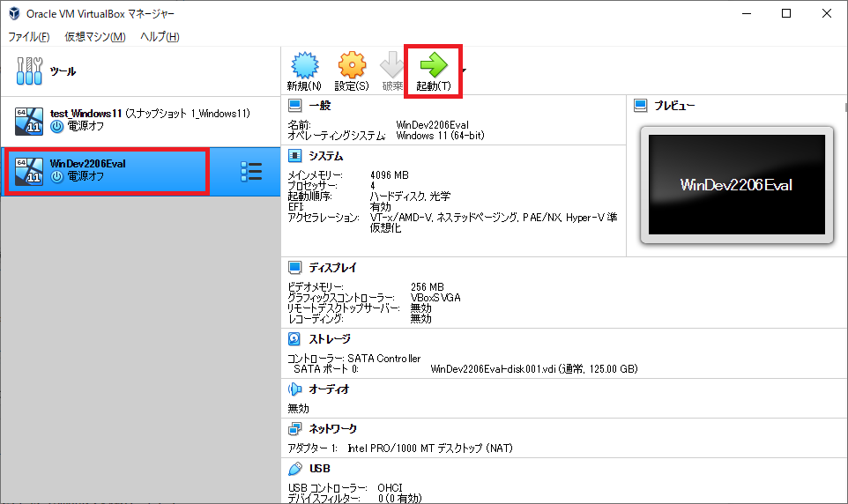Viewport: 848px width, 504px height.
Task: Click the 4096 MB main memory value
Action: pyautogui.click(x=390, y=175)
